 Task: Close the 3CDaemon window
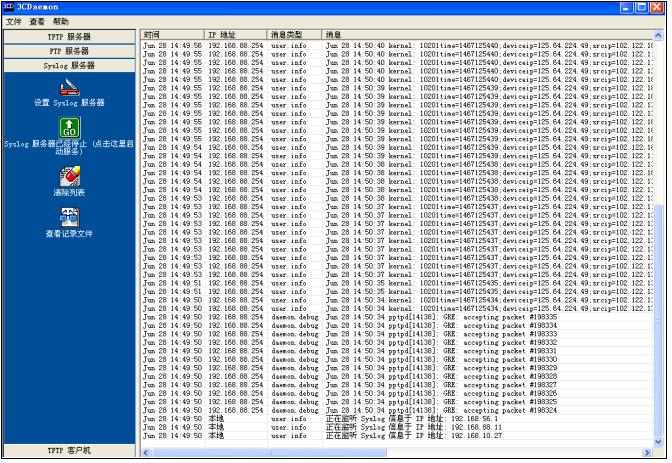(x=656, y=7)
